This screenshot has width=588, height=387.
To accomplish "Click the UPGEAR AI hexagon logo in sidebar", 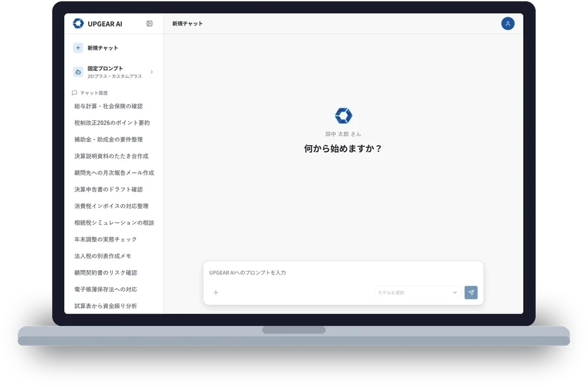I will coord(78,23).
